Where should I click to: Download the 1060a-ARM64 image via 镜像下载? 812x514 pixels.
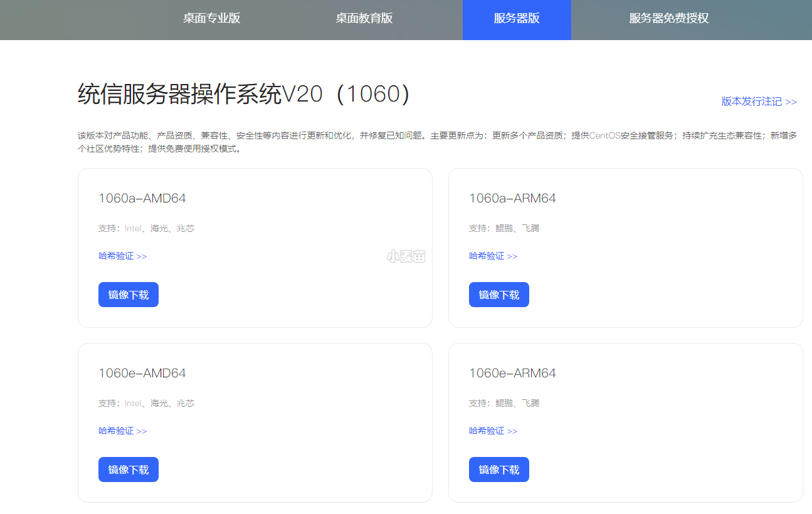[x=499, y=295]
